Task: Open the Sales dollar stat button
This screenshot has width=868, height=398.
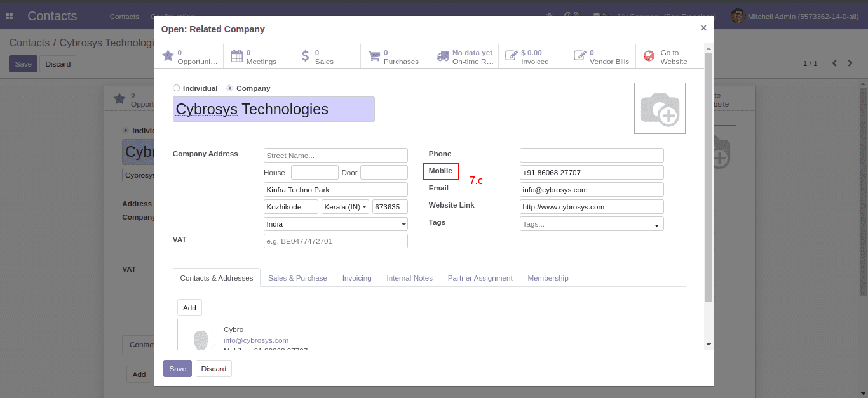Action: coord(326,56)
